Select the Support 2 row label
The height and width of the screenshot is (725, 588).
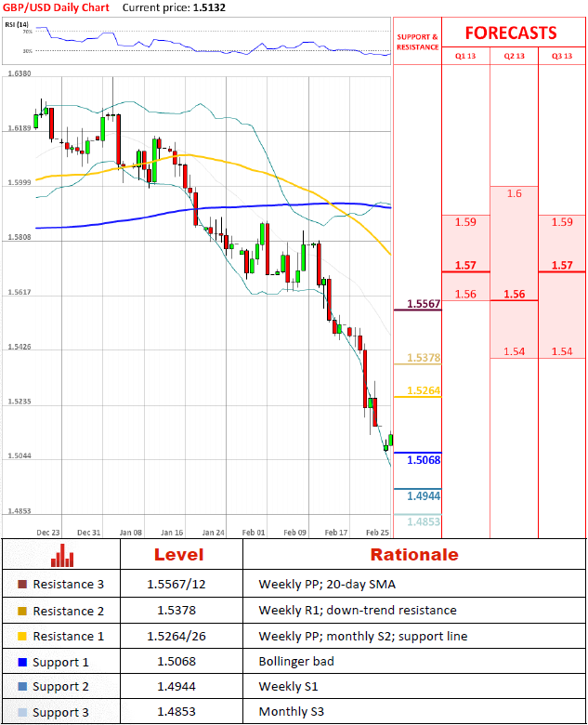[x=60, y=687]
